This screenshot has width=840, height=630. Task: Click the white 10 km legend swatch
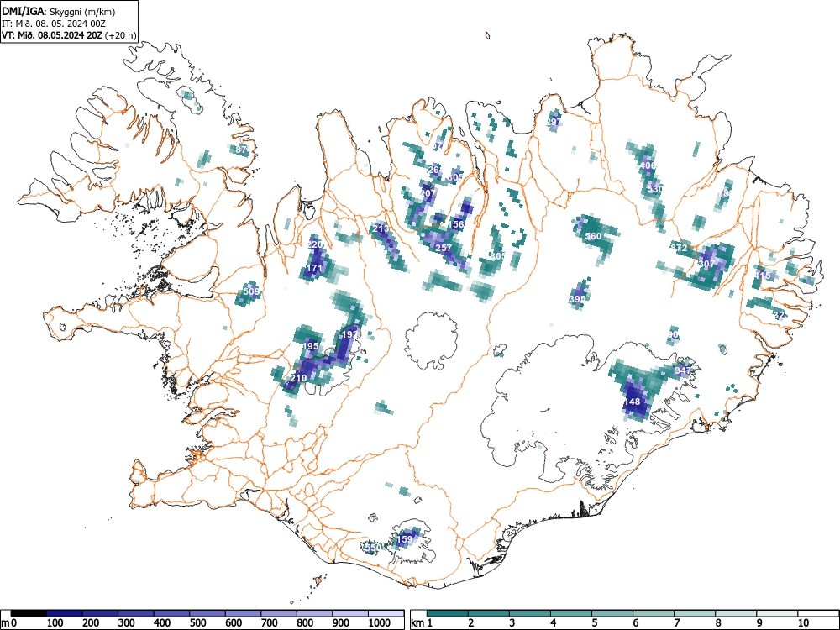[818, 613]
